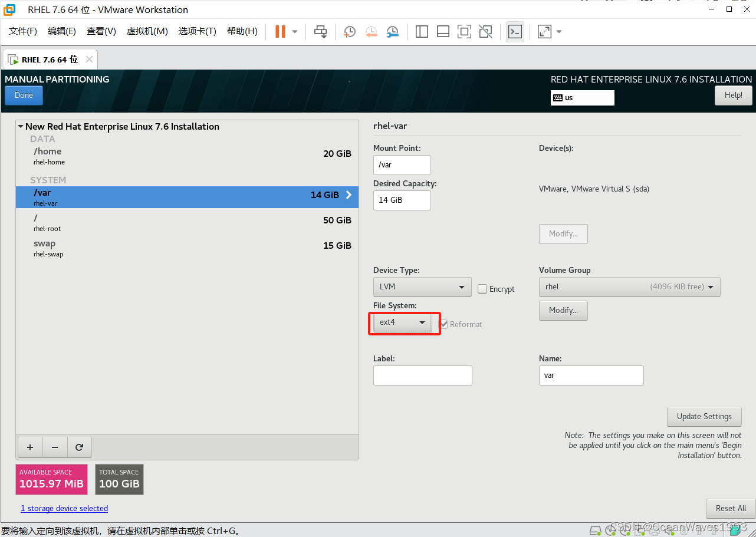
Task: Open the Volume Group rhel dropdown
Action: point(629,287)
